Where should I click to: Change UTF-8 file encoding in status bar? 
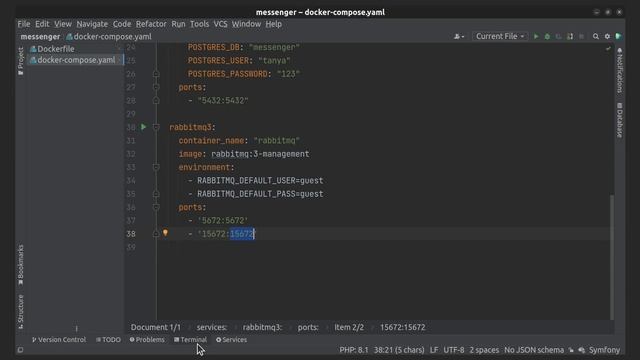[454, 350]
